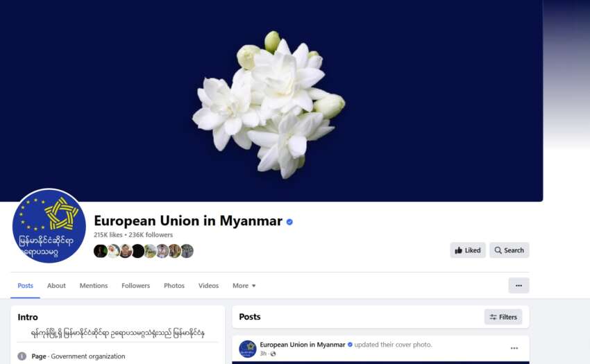Click the globe audience icon under post
Screen dimensions: 590x364
pos(273,354)
